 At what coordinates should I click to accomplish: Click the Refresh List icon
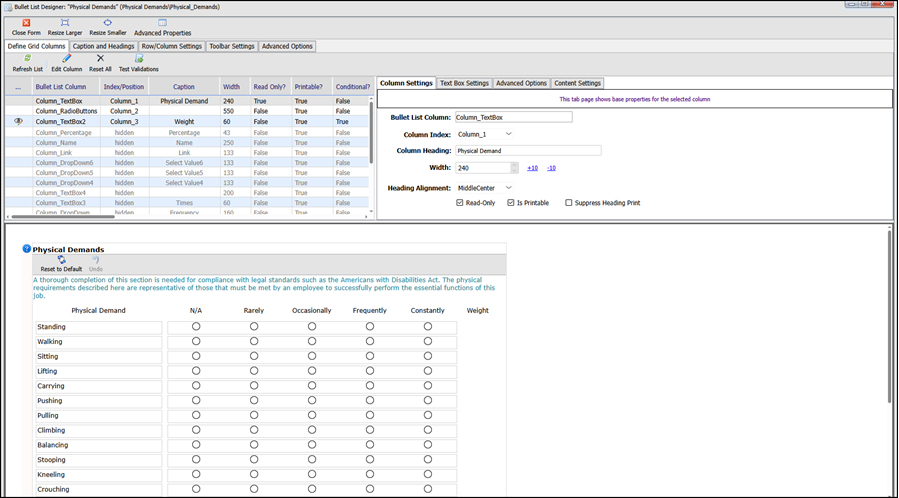pos(28,58)
